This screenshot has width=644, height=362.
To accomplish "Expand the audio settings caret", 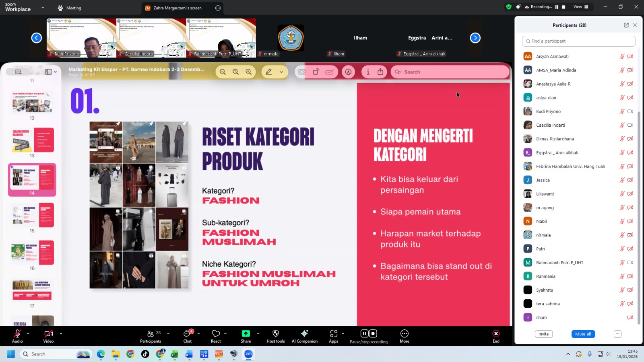I will click(28, 333).
